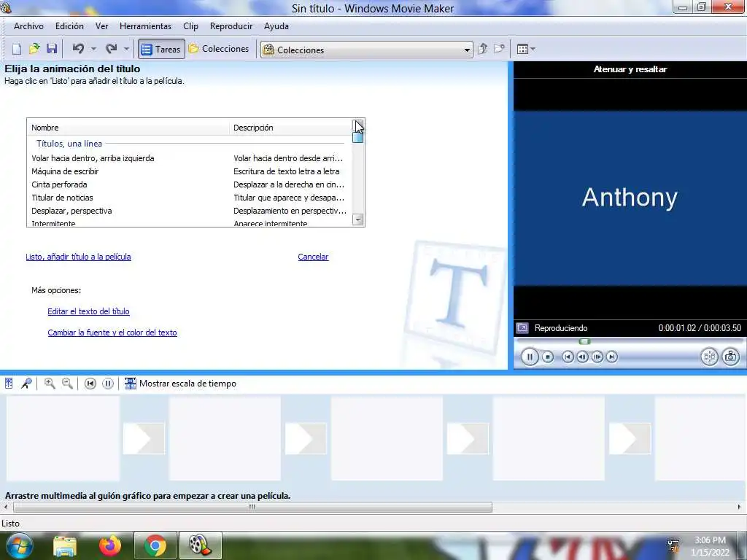This screenshot has height=560, width=747.
Task: Open a project using the folder icon
Action: coord(34,49)
